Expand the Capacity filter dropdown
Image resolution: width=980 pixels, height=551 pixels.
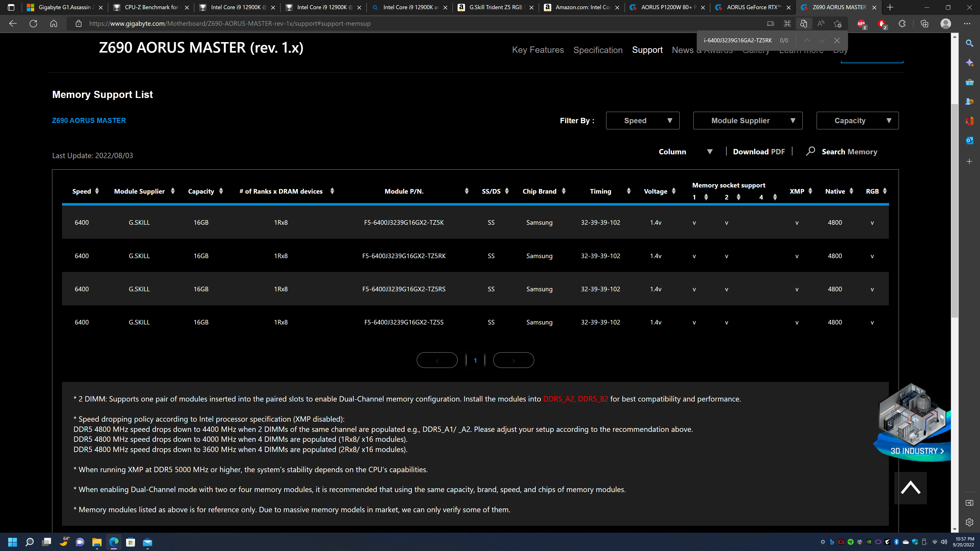pos(857,121)
